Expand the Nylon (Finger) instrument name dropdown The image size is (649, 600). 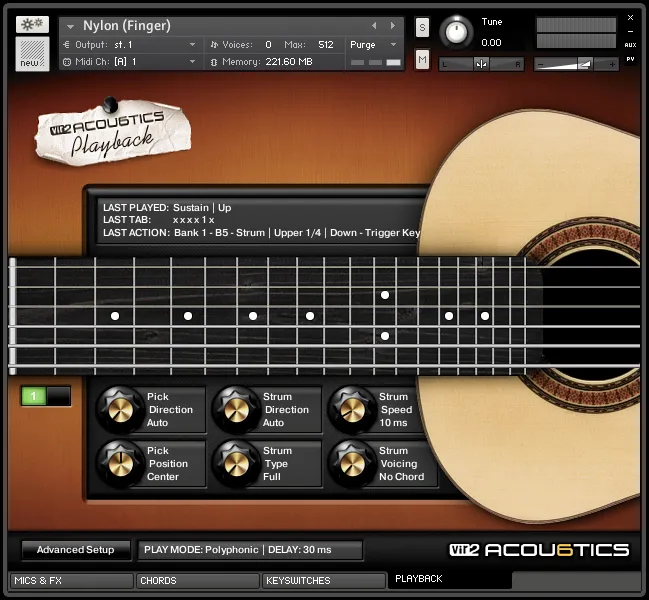click(x=70, y=26)
